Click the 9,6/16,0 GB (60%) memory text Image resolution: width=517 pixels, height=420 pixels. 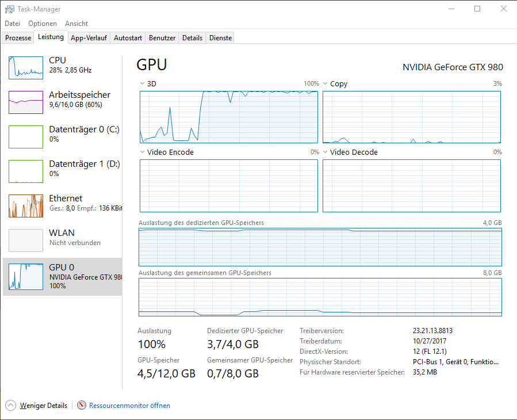tap(76, 105)
